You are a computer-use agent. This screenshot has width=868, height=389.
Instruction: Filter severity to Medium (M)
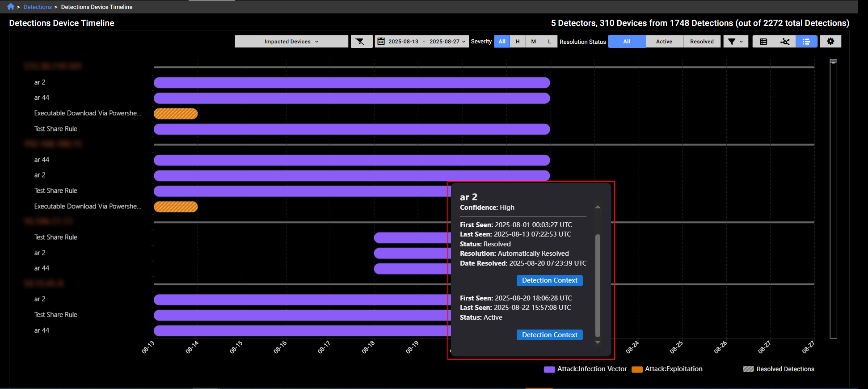pos(534,42)
